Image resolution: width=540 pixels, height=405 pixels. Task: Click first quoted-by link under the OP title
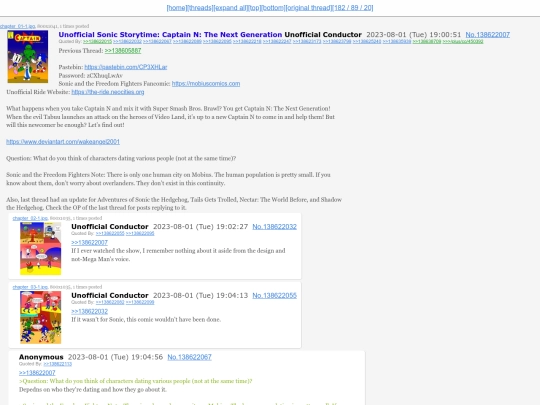pos(97,42)
